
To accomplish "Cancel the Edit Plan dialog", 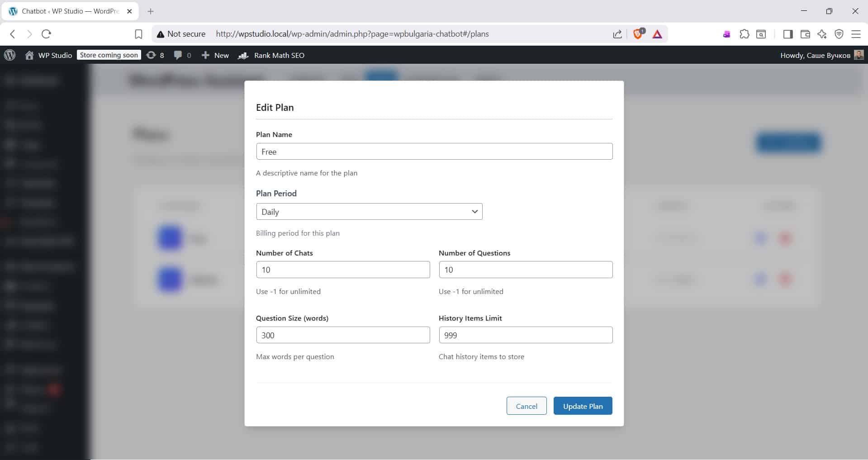I will point(526,406).
